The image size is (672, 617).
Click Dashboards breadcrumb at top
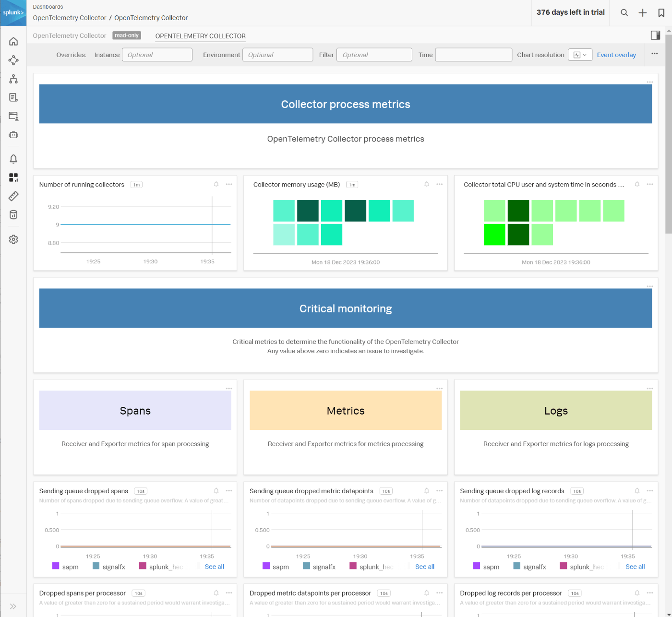[x=48, y=7]
